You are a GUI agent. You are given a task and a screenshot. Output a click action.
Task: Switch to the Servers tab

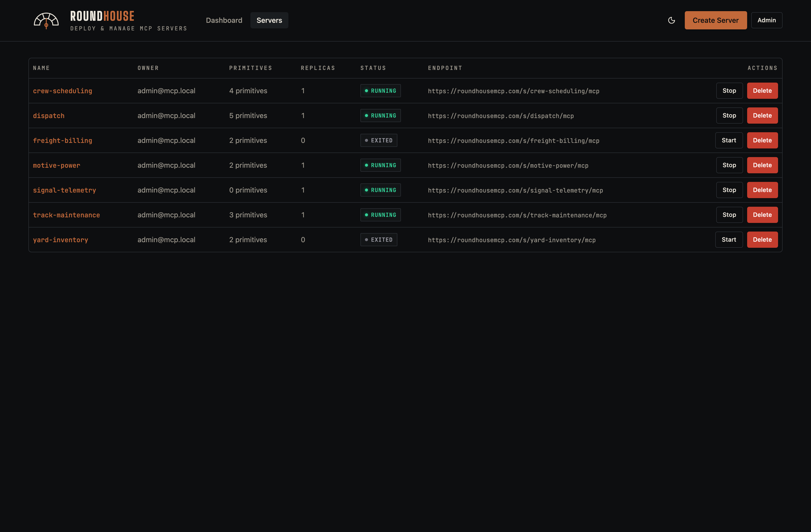click(x=269, y=21)
